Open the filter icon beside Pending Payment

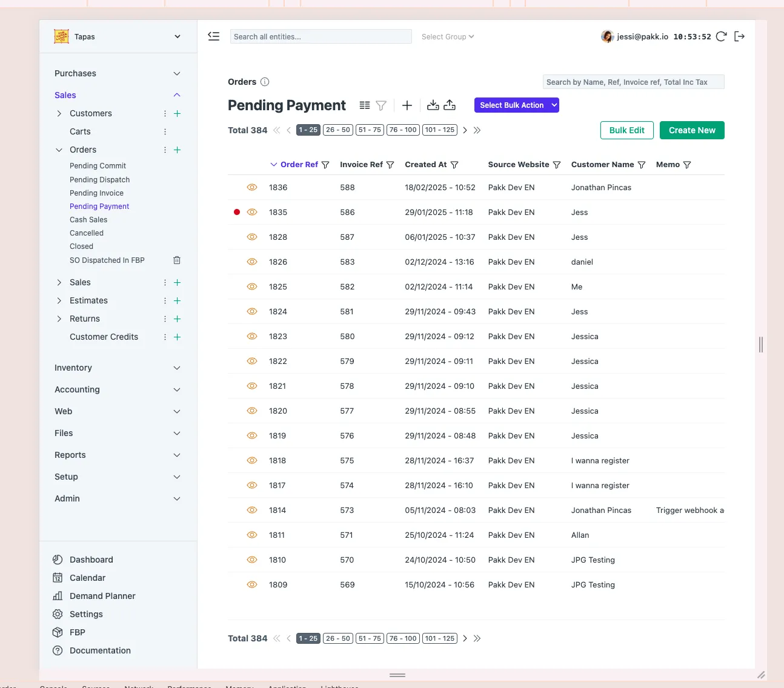(x=381, y=105)
